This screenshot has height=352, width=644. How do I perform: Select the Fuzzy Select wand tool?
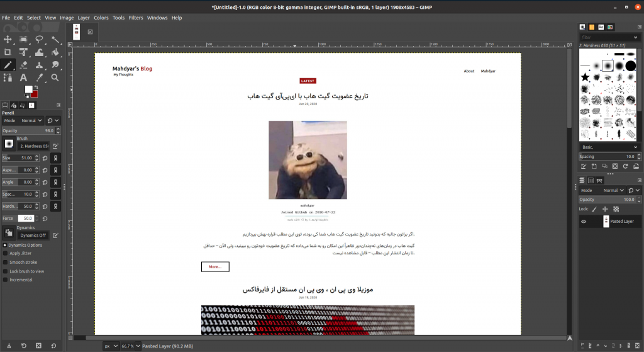[x=55, y=40]
